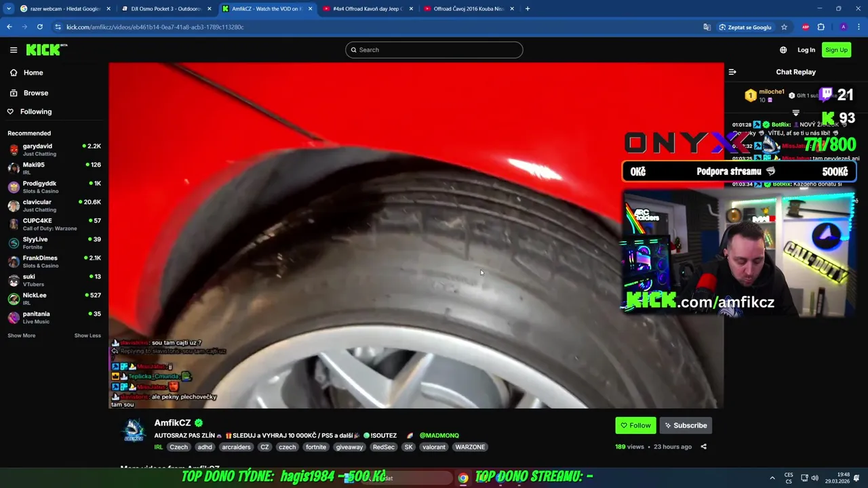Open the @MADMONQ link in the title

[439, 435]
